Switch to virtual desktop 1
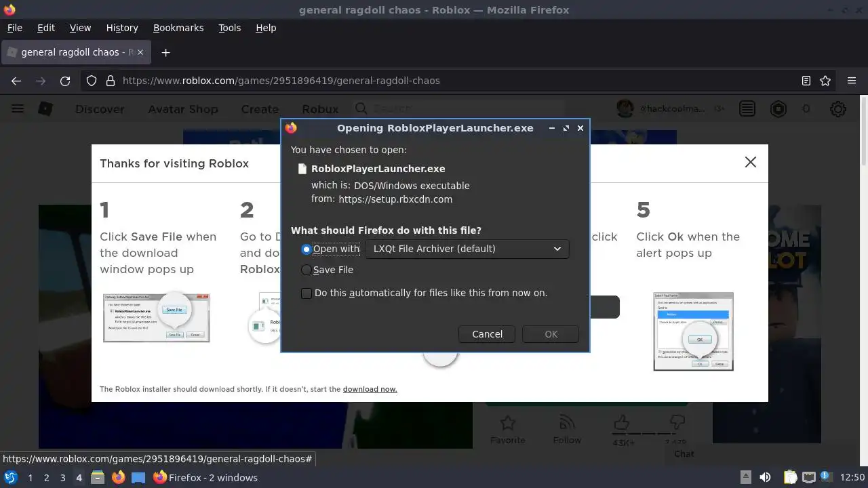The width and height of the screenshot is (868, 488). (30, 478)
